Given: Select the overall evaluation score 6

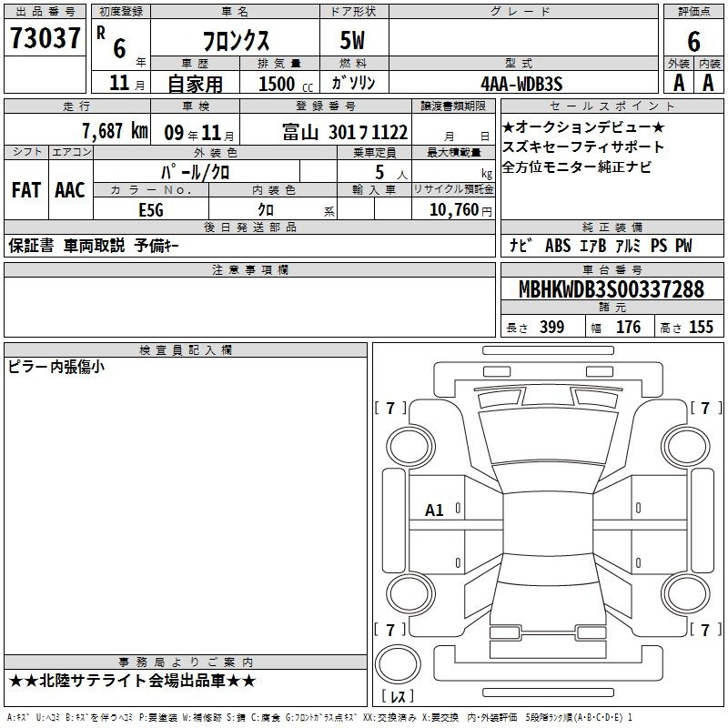Looking at the screenshot, I should (x=693, y=42).
